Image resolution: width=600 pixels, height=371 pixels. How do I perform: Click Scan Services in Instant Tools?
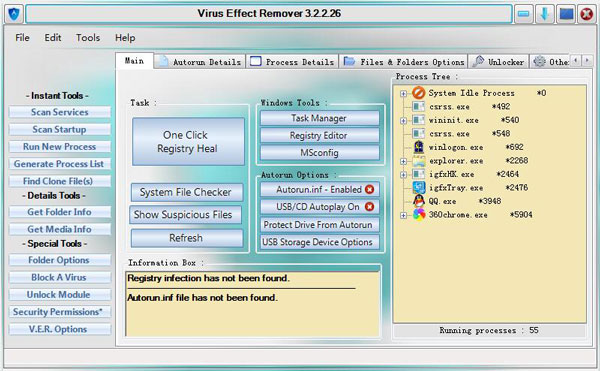click(x=60, y=112)
